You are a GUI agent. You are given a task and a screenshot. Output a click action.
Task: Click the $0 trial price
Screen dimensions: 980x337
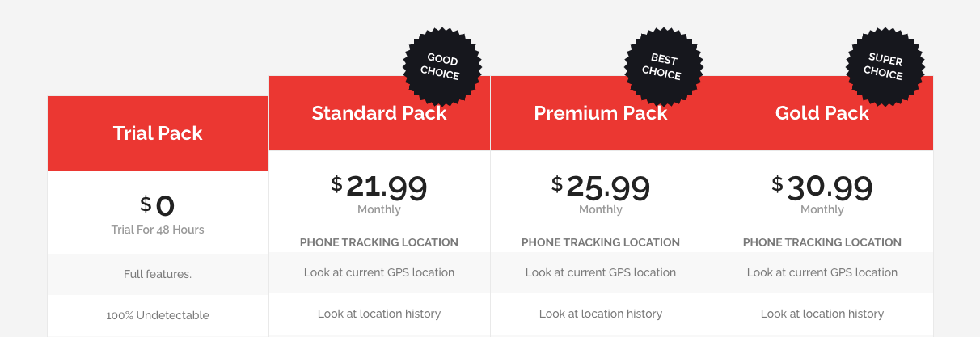[x=158, y=205]
